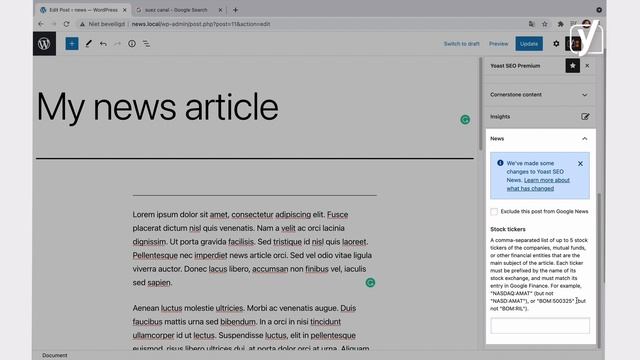The height and width of the screenshot is (360, 640).
Task: Click the My news article title
Action: pos(158,107)
